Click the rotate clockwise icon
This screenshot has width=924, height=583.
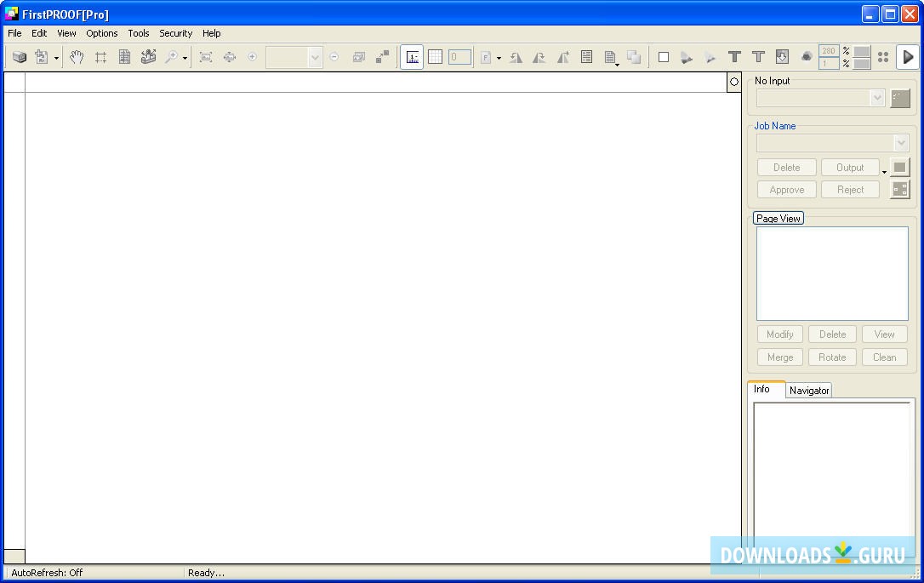(539, 57)
